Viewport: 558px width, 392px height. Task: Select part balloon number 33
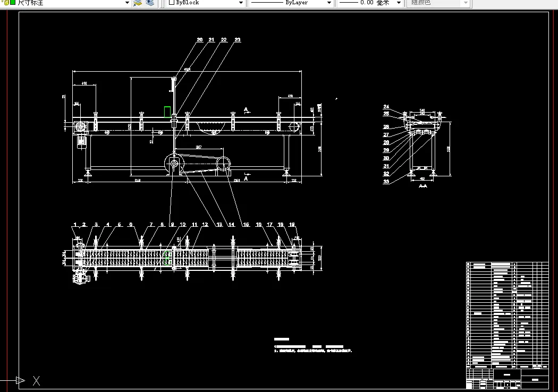386,182
